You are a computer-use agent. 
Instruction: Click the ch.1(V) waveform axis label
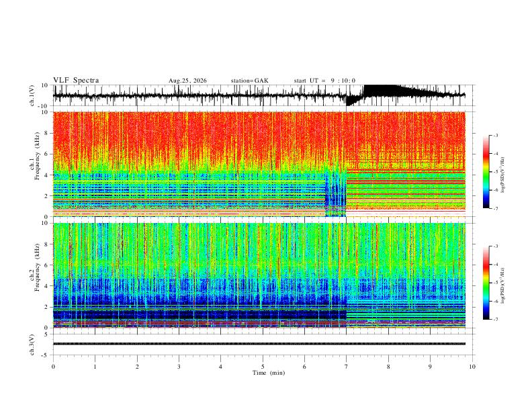pos(32,95)
